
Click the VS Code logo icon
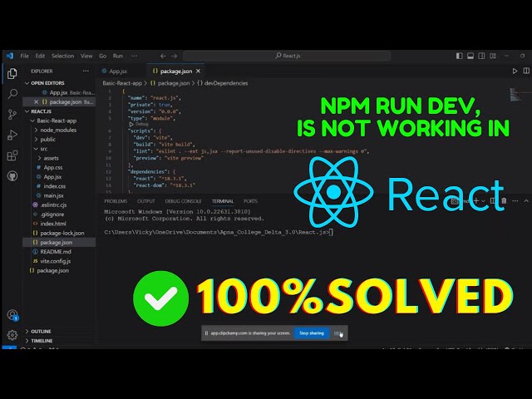(9, 56)
